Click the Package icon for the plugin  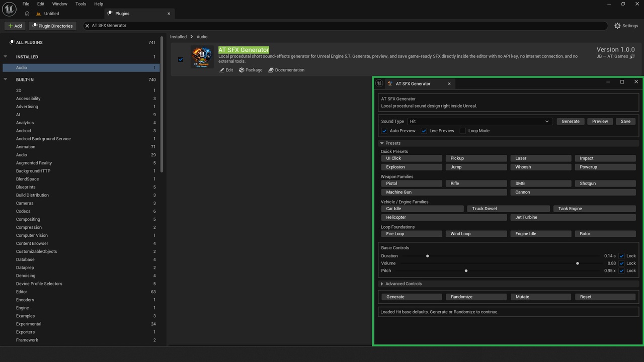pyautogui.click(x=251, y=70)
